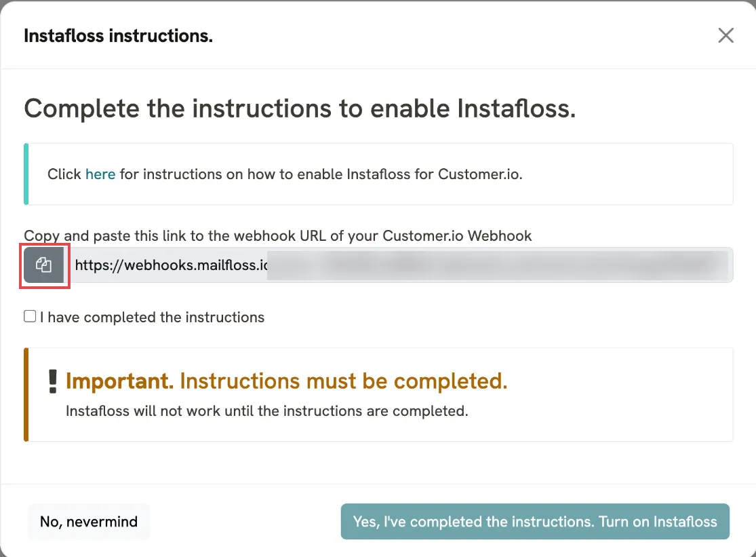Image resolution: width=756 pixels, height=557 pixels.
Task: Click the orange bar of the warning box
Action: (x=26, y=394)
